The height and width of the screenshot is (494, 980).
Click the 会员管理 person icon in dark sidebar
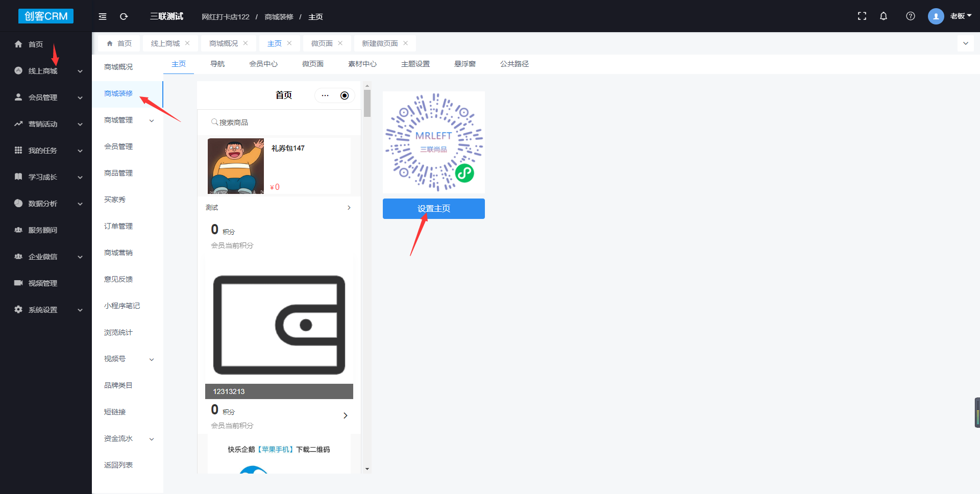tap(18, 97)
